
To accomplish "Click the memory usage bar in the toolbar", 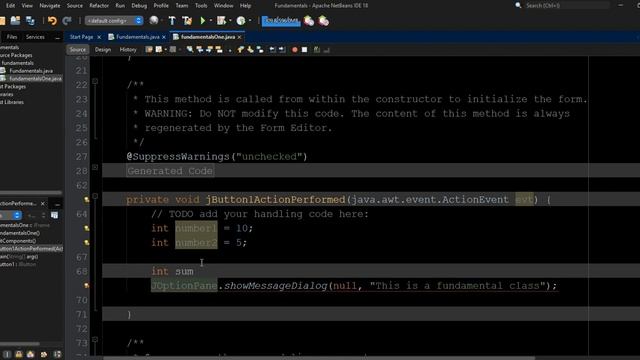I will pyautogui.click(x=281, y=20).
